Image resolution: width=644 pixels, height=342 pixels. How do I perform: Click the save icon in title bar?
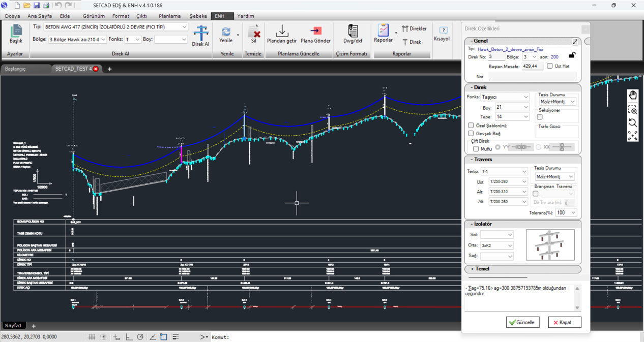pos(36,5)
